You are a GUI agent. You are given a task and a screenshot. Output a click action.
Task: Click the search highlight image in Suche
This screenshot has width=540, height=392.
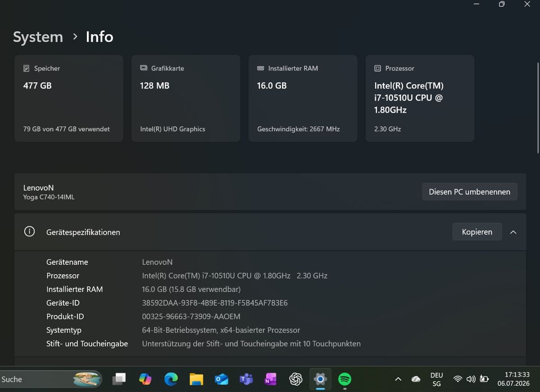(x=87, y=379)
